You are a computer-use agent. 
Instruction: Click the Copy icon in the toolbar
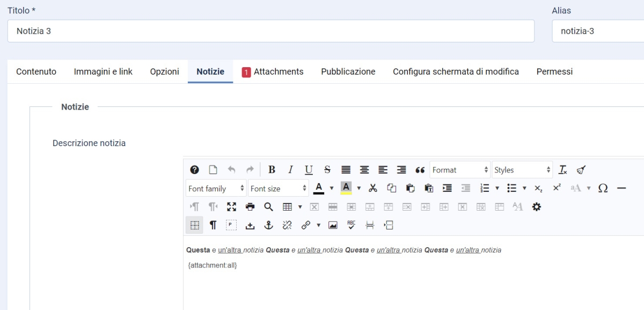click(392, 188)
